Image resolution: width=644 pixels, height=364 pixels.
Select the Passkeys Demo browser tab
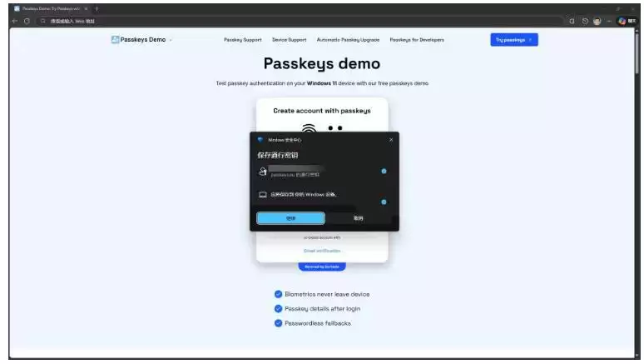click(x=49, y=8)
